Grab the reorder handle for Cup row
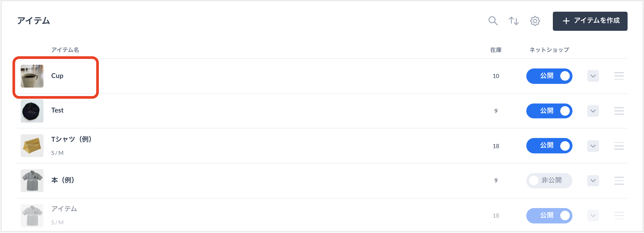Image resolution: width=644 pixels, height=233 pixels. (x=619, y=76)
